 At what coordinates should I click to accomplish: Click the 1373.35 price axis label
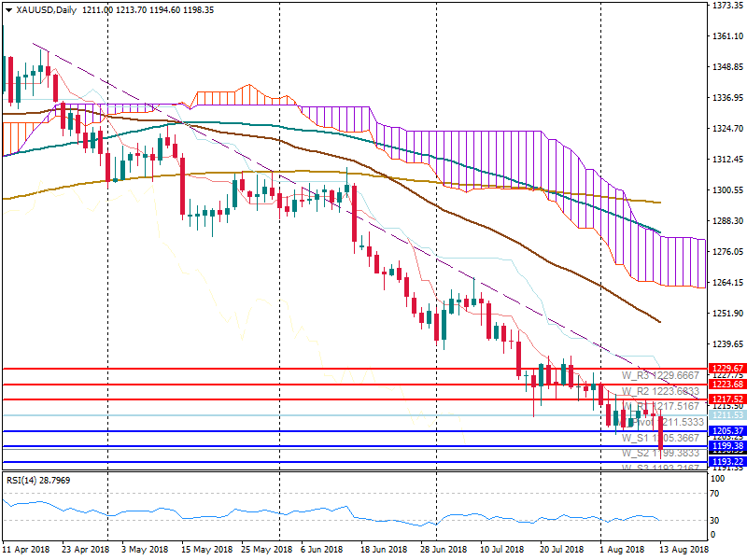pyautogui.click(x=726, y=6)
